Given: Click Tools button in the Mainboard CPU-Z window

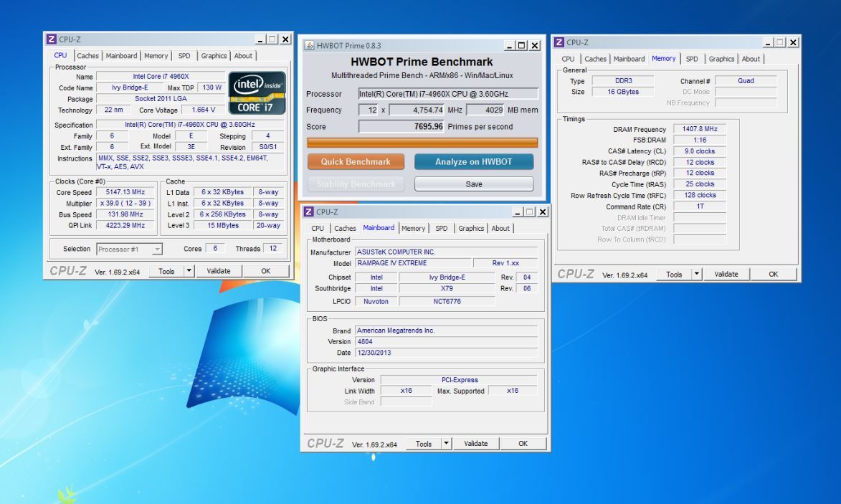Looking at the screenshot, I should tap(423, 443).
